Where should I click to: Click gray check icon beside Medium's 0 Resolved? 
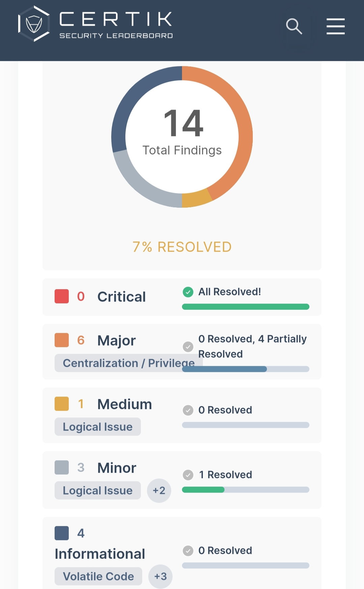[188, 410]
